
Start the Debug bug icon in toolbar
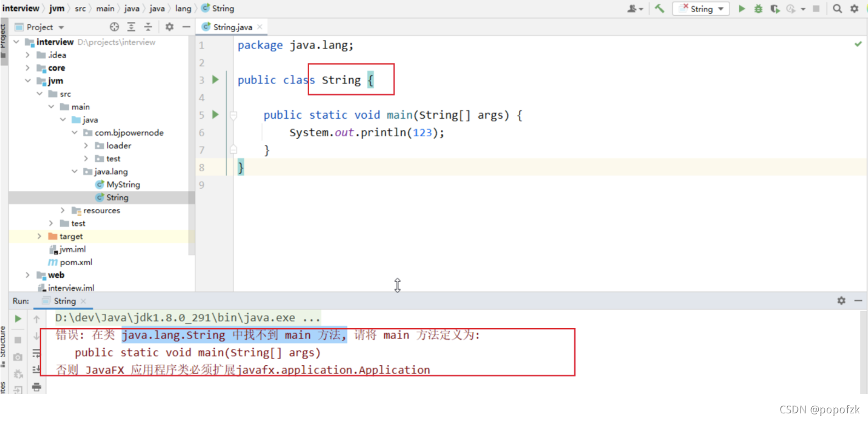[758, 8]
